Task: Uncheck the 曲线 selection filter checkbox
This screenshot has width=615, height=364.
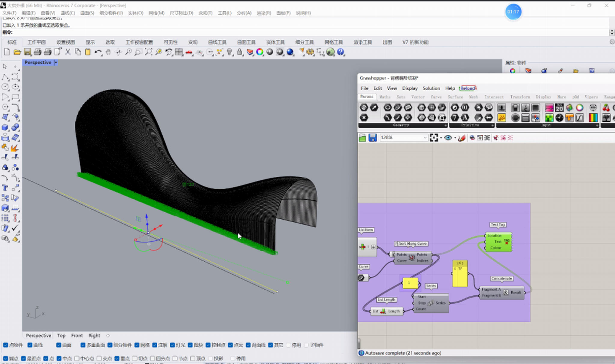Action: click(30, 345)
